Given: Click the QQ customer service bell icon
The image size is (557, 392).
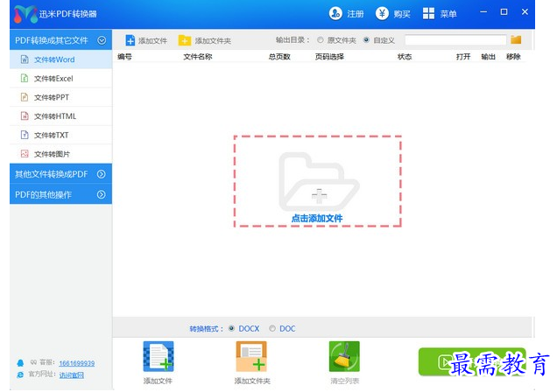Looking at the screenshot, I should click(20, 363).
